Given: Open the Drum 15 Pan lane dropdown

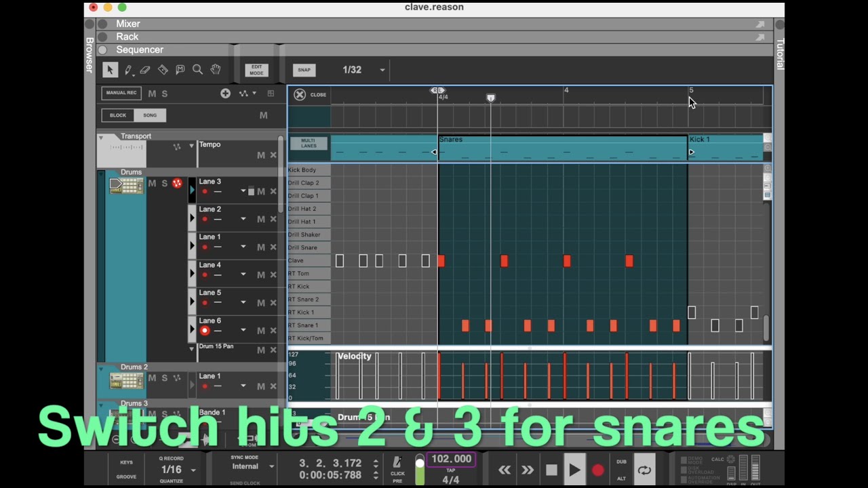Looking at the screenshot, I should 192,348.
